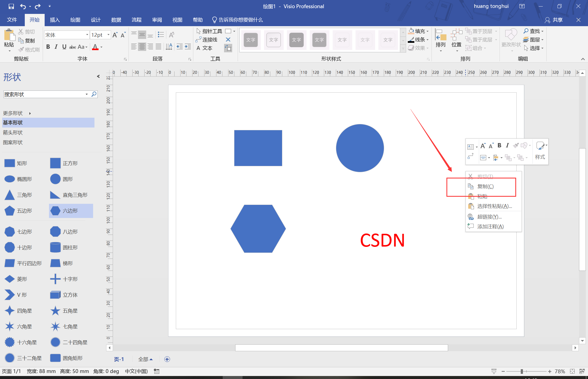
Task: Expand the Fill dropdown menu
Action: click(x=427, y=31)
